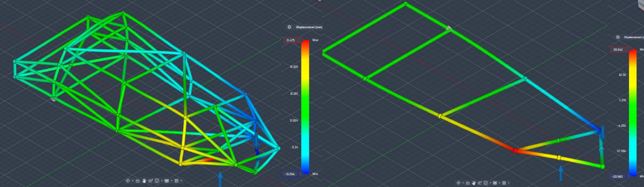The height and width of the screenshot is (187, 644).
Task: Edit the 0.475 maximum displacement value box
Action: click(x=291, y=40)
